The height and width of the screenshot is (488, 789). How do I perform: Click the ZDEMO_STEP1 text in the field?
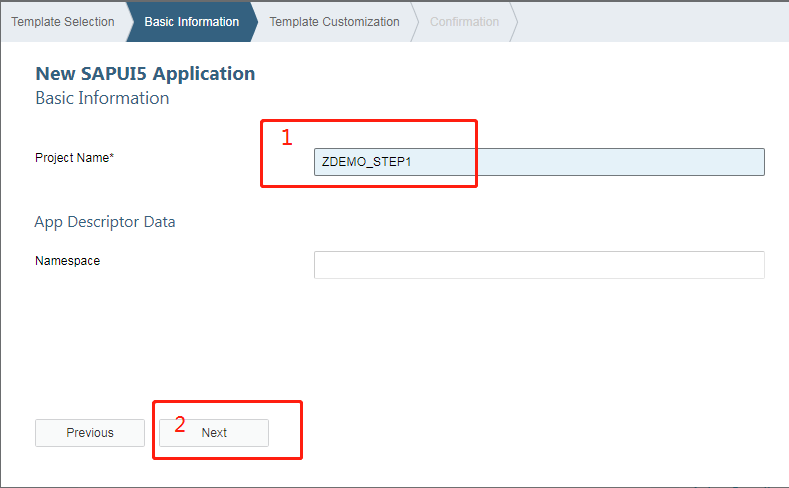coord(367,162)
